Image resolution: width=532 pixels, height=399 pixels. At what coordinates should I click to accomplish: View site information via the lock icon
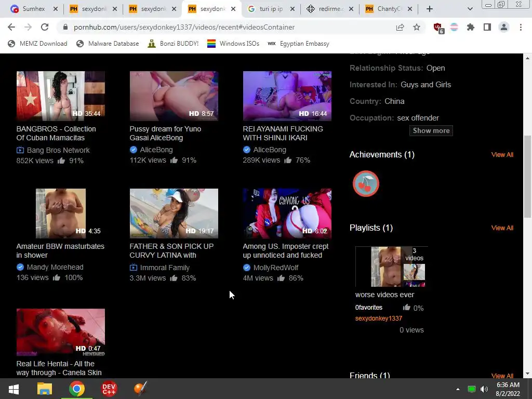pos(65,27)
